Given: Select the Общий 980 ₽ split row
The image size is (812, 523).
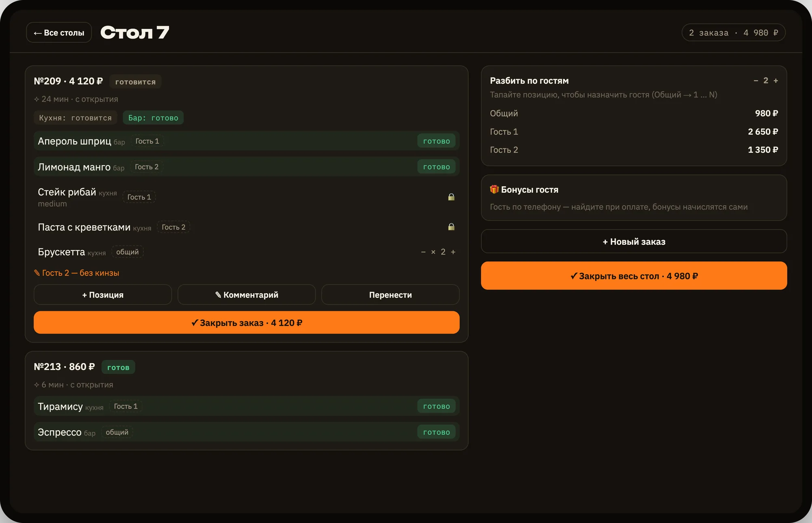Looking at the screenshot, I should (634, 113).
